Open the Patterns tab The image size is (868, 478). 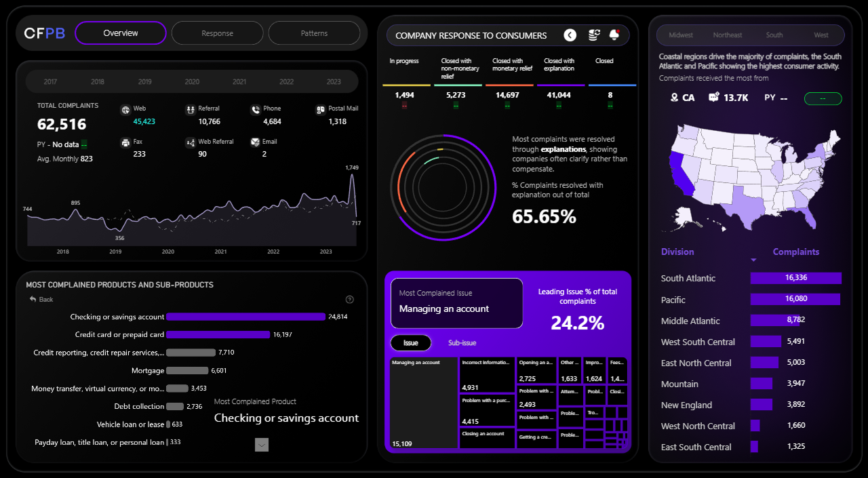[314, 33]
